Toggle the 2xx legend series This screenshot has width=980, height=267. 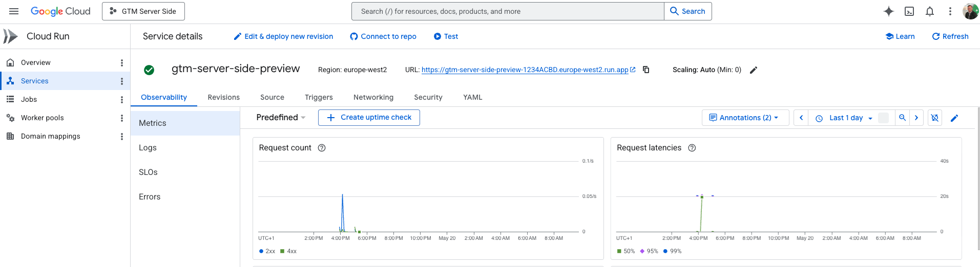point(267,251)
